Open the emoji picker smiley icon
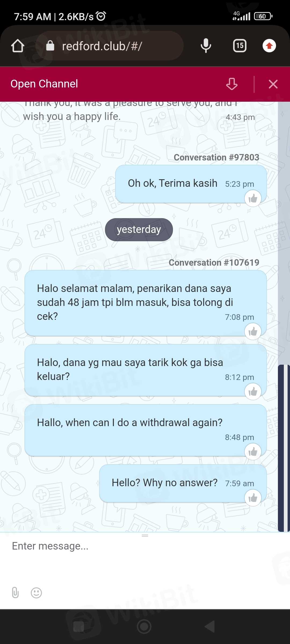Viewport: 290px width, 644px height. coord(36,593)
